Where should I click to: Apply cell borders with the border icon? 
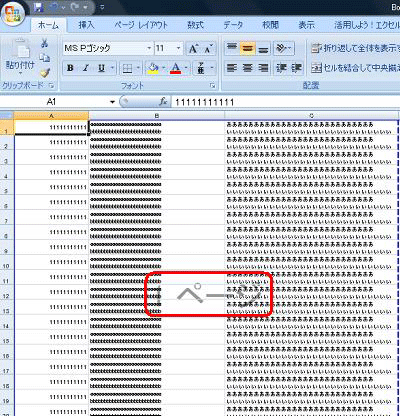point(127,68)
